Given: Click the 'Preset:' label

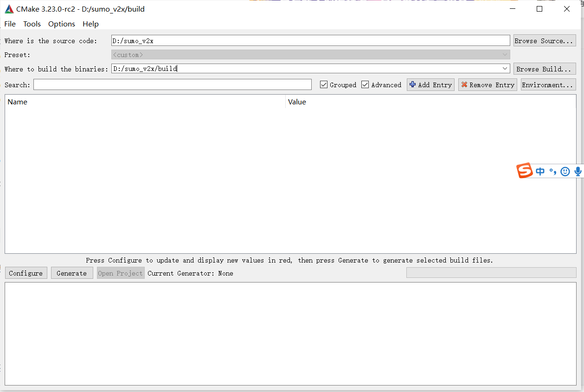Looking at the screenshot, I should pos(17,55).
